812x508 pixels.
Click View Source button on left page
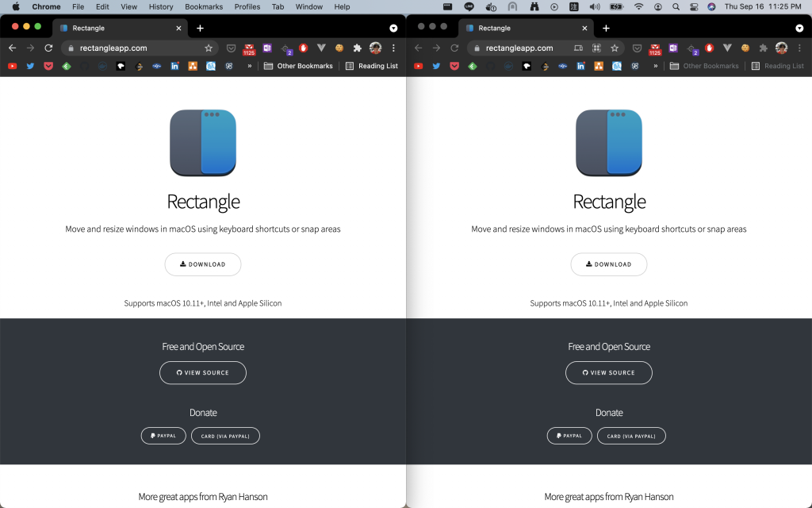pyautogui.click(x=203, y=373)
